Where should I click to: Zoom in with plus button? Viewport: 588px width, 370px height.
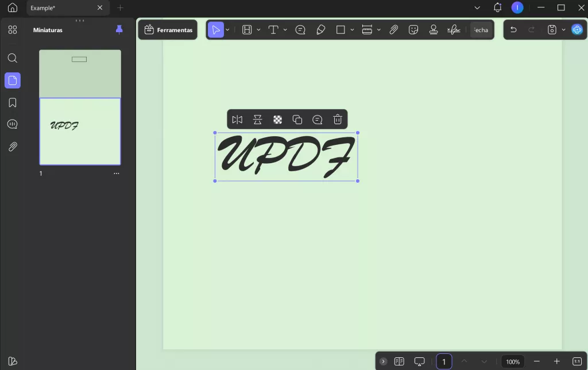556,361
